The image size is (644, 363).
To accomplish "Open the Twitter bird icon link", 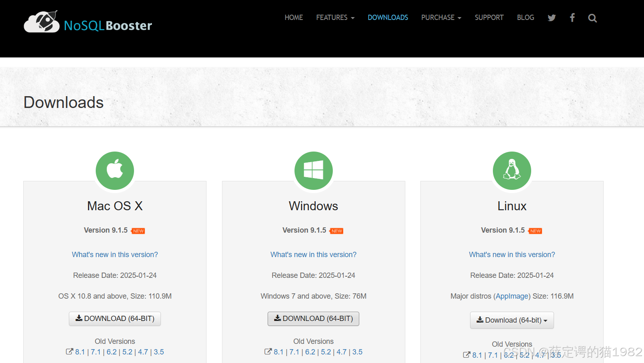I will click(552, 18).
